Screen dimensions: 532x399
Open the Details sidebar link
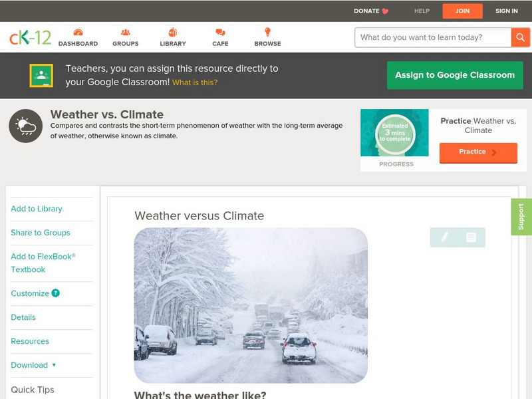pyautogui.click(x=23, y=317)
